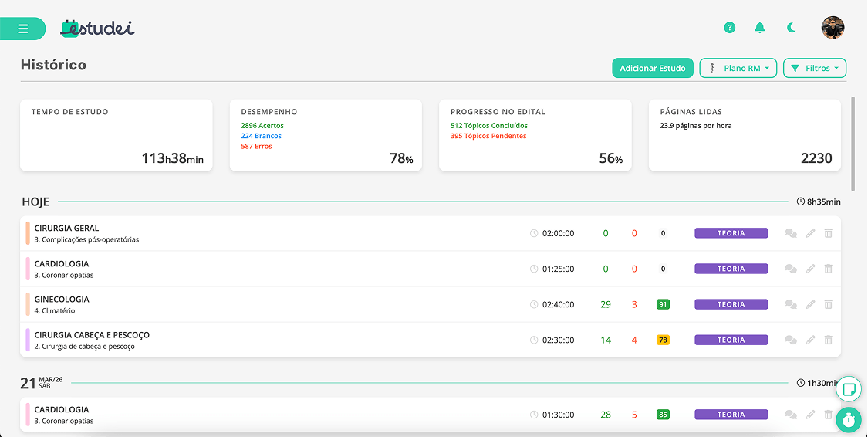Delete the Cirurgia Geral study entry
This screenshot has height=437, width=868.
(828, 233)
